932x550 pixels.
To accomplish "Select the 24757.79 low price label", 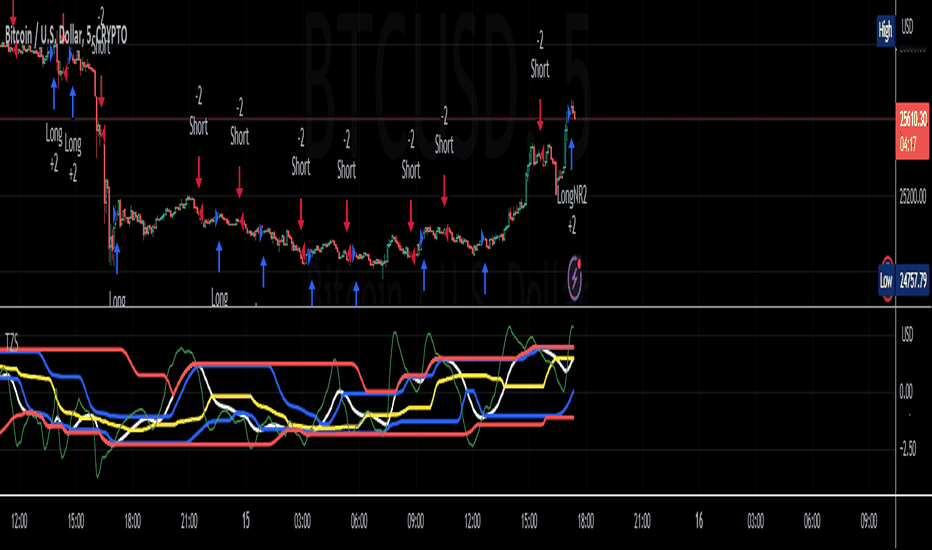I will point(913,280).
